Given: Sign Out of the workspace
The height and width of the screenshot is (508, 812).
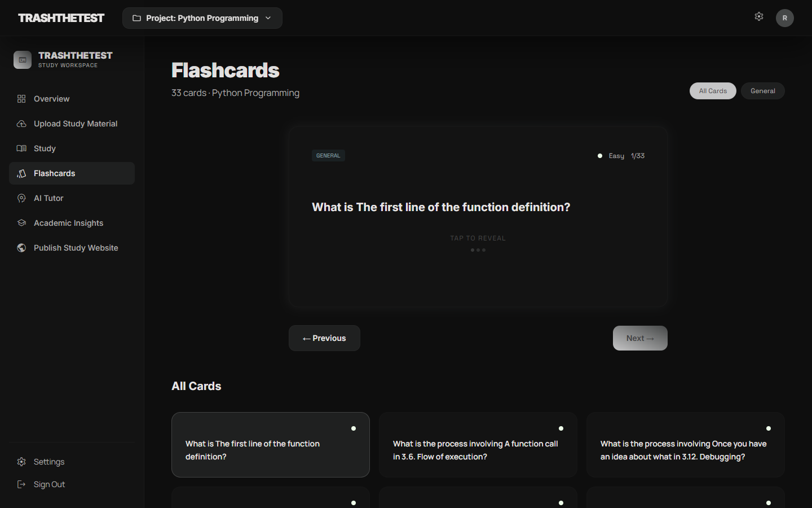Looking at the screenshot, I should point(72,484).
